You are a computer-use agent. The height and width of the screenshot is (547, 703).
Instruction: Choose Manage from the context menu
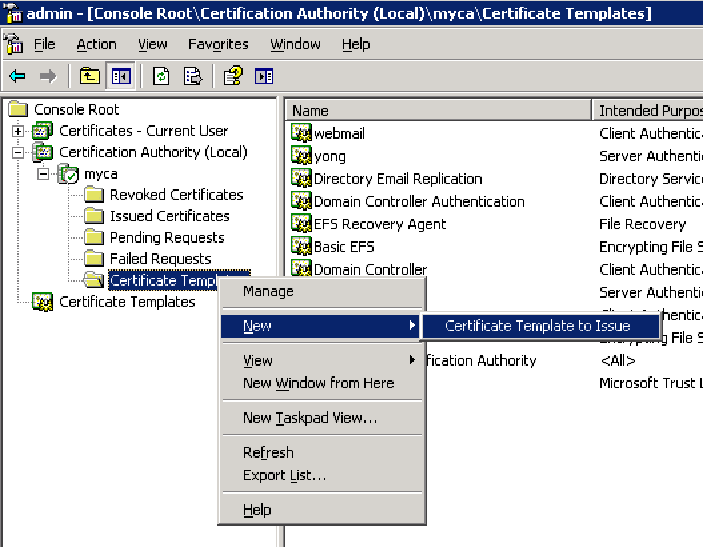pos(321,291)
